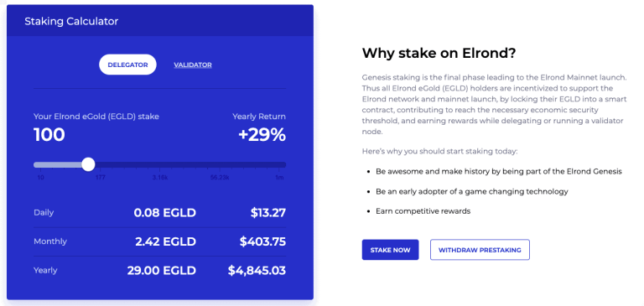Click the Earn competitive rewards bullet

coord(423,211)
